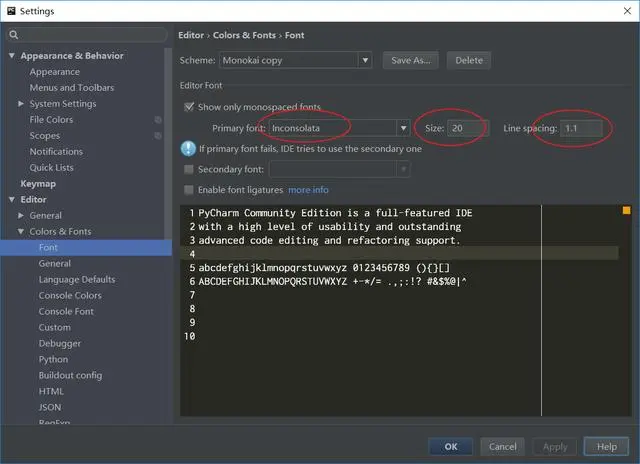Open the Scheme dropdown Monokai copy
The height and width of the screenshot is (464, 640).
[296, 60]
